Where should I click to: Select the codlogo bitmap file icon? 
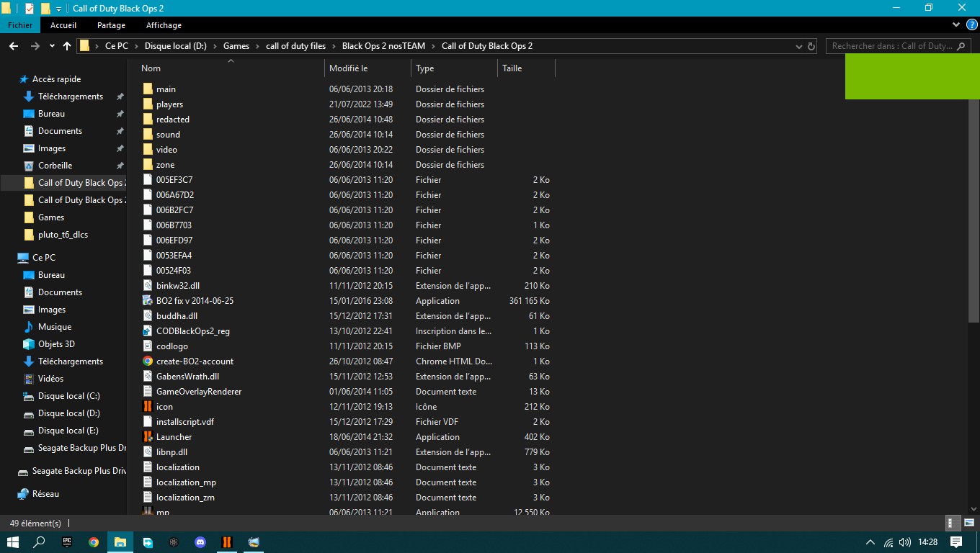click(148, 346)
